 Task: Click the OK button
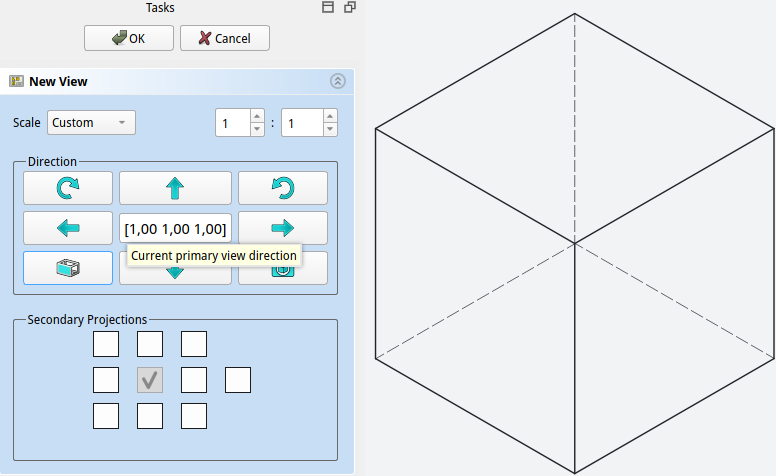pyautogui.click(x=129, y=38)
